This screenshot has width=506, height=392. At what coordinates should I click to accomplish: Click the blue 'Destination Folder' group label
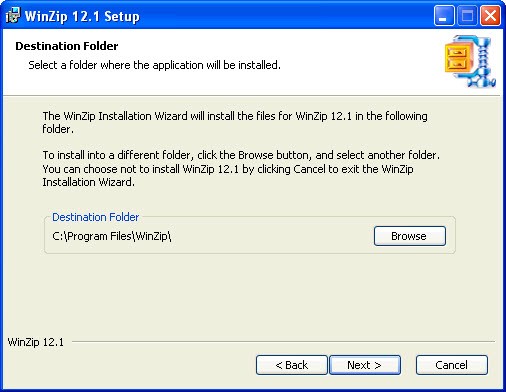click(95, 217)
